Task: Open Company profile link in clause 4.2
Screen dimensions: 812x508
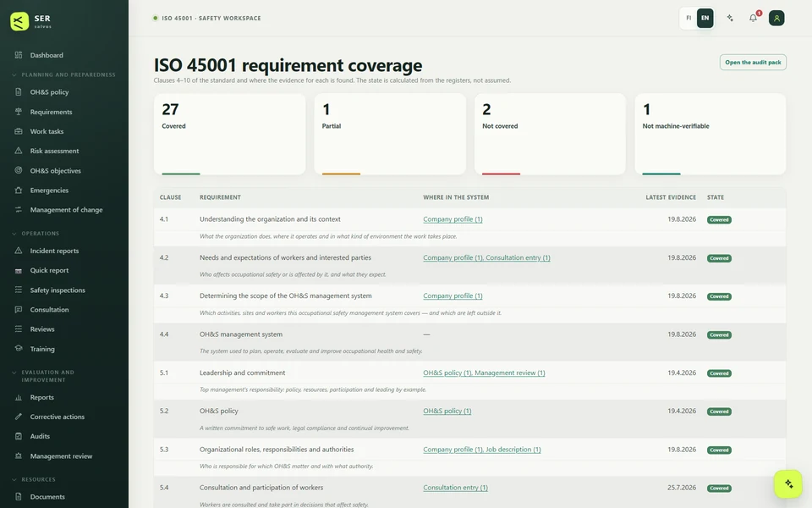Action: [x=453, y=257]
